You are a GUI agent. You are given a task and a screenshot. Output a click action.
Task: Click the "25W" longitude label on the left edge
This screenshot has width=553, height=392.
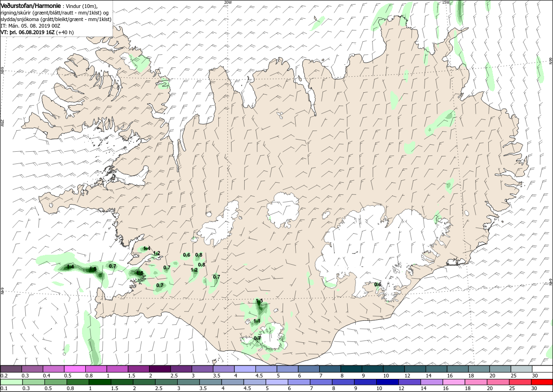click(x=2, y=122)
